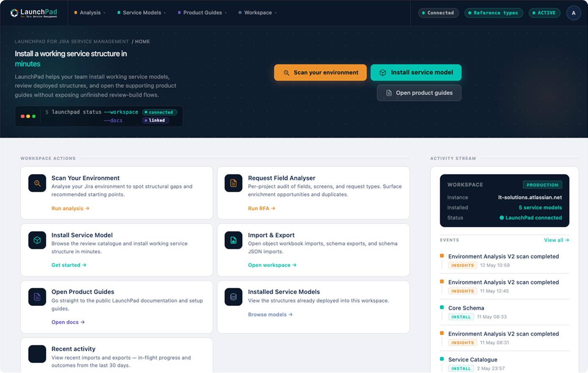Click the Installed Service Models database icon
This screenshot has height=373, width=588.
point(234,297)
